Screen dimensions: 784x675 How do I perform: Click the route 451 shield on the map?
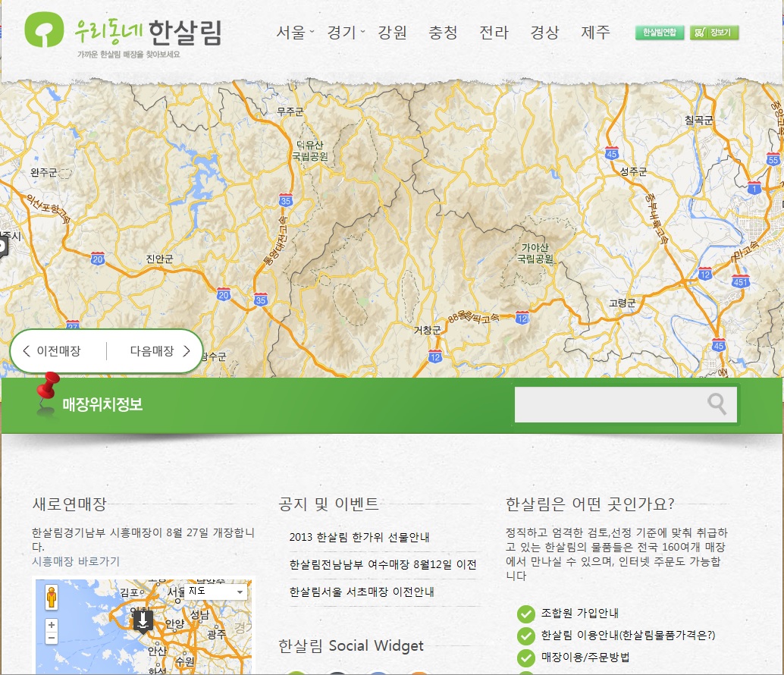point(741,281)
